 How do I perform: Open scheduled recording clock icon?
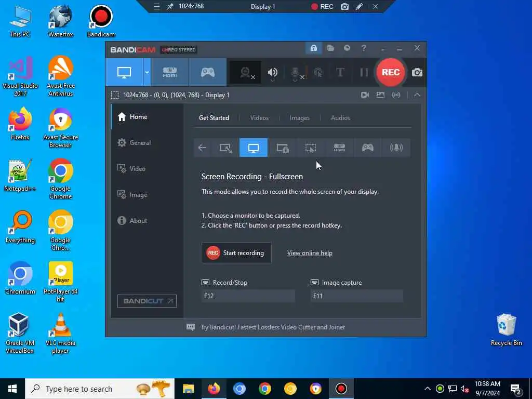click(347, 48)
